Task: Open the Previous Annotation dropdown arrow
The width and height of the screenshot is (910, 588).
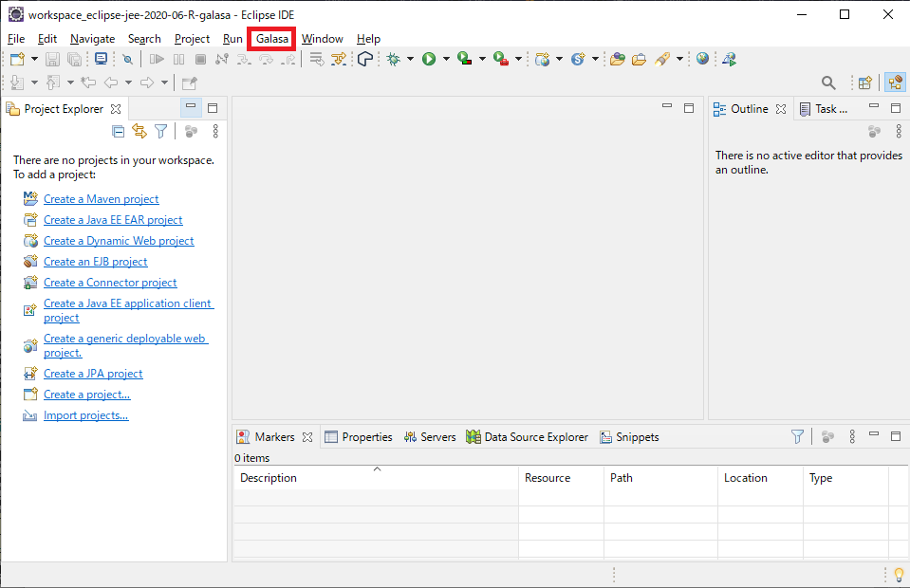Action: 70,83
